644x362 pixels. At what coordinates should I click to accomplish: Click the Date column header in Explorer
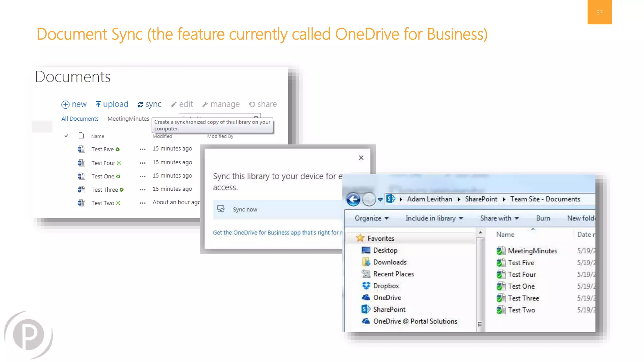coord(586,234)
